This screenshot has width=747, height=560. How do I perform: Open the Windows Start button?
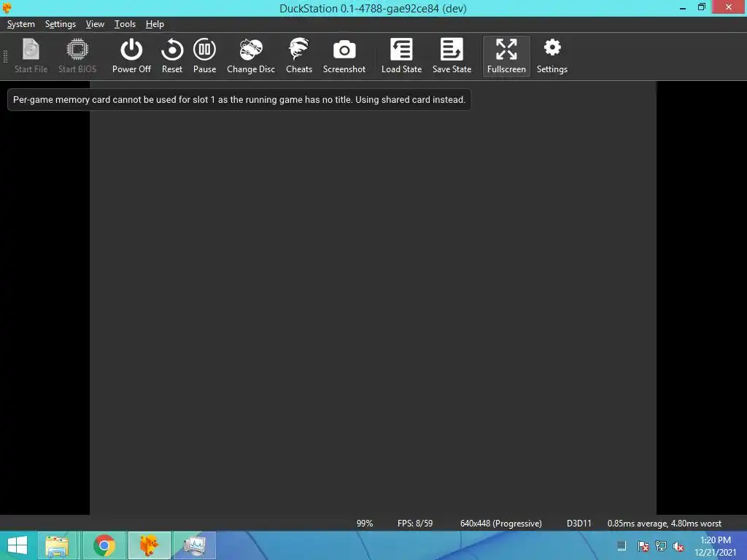[x=18, y=545]
